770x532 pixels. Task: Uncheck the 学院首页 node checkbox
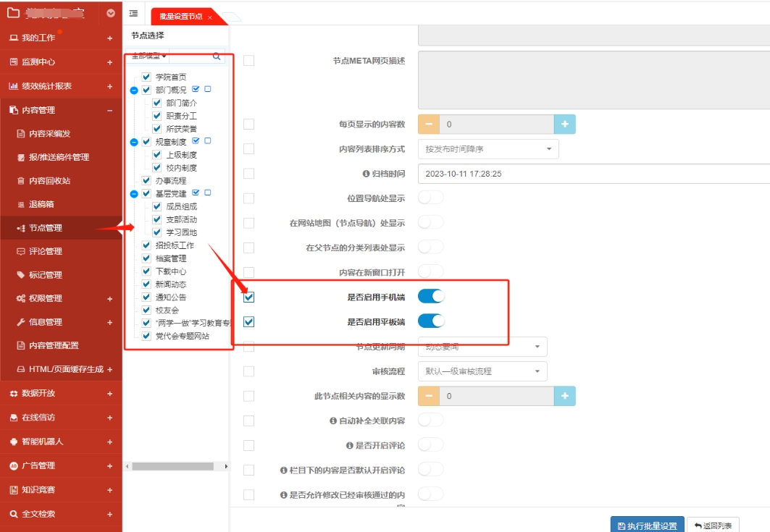pyautogui.click(x=147, y=77)
